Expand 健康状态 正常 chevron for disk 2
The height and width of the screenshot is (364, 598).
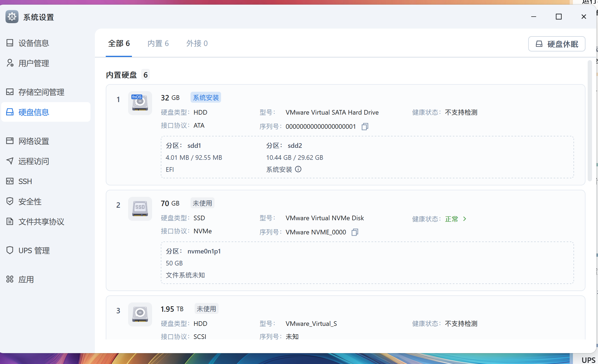coord(465,219)
